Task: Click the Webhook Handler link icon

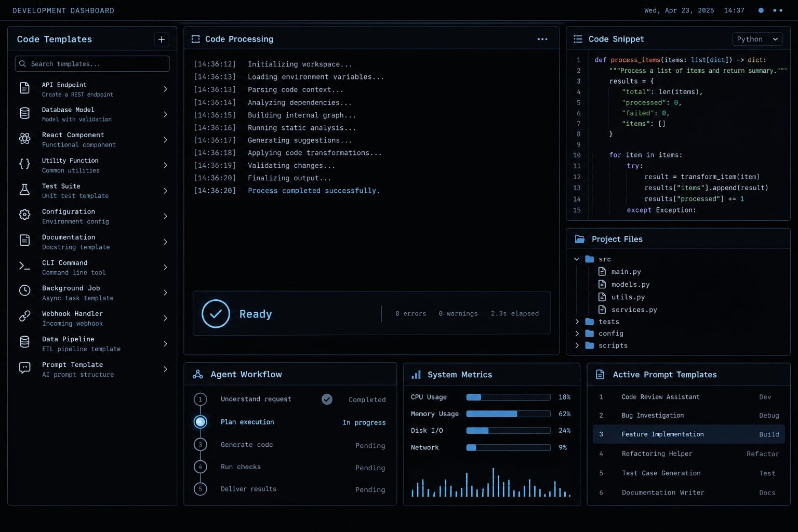Action: pyautogui.click(x=24, y=316)
